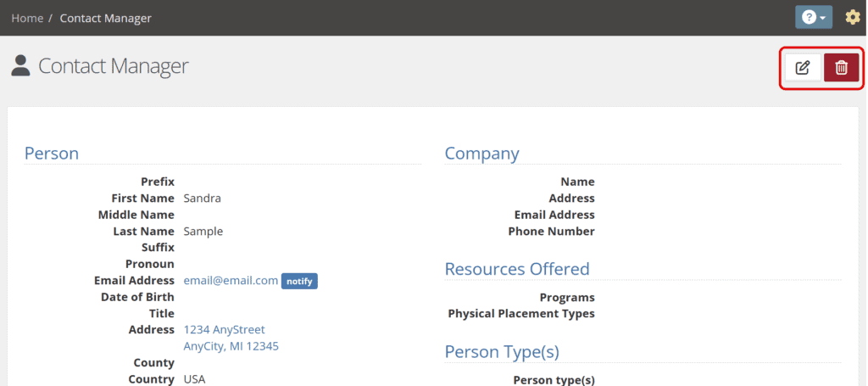Open the settings gear icon
The image size is (868, 386).
pyautogui.click(x=853, y=18)
